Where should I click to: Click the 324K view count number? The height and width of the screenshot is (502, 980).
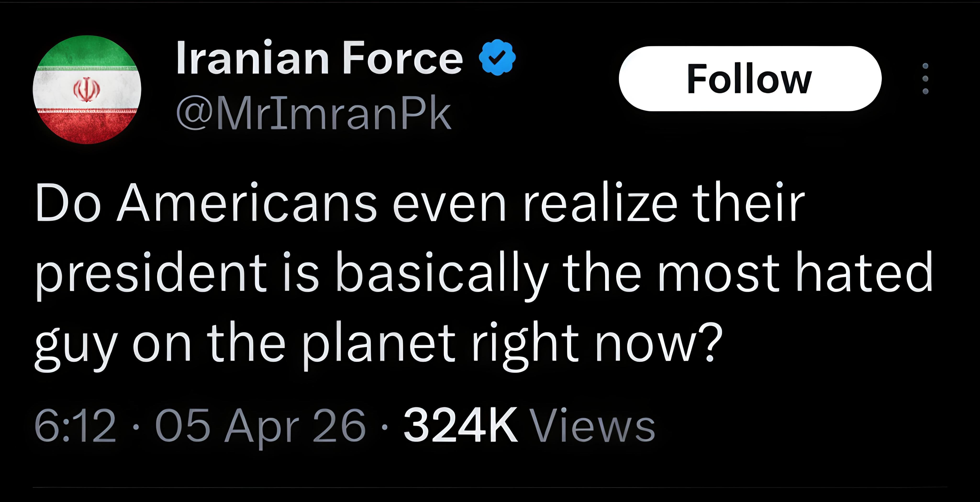point(460,425)
